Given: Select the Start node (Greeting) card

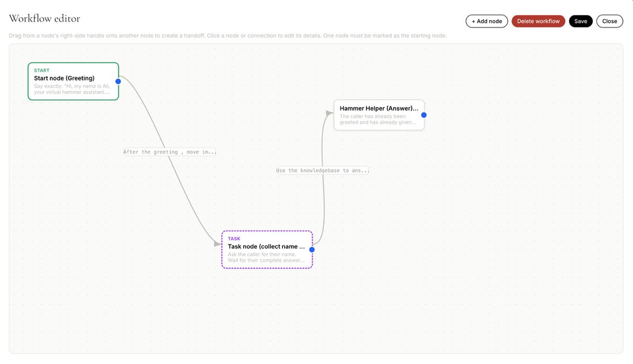Looking at the screenshot, I should tap(73, 81).
